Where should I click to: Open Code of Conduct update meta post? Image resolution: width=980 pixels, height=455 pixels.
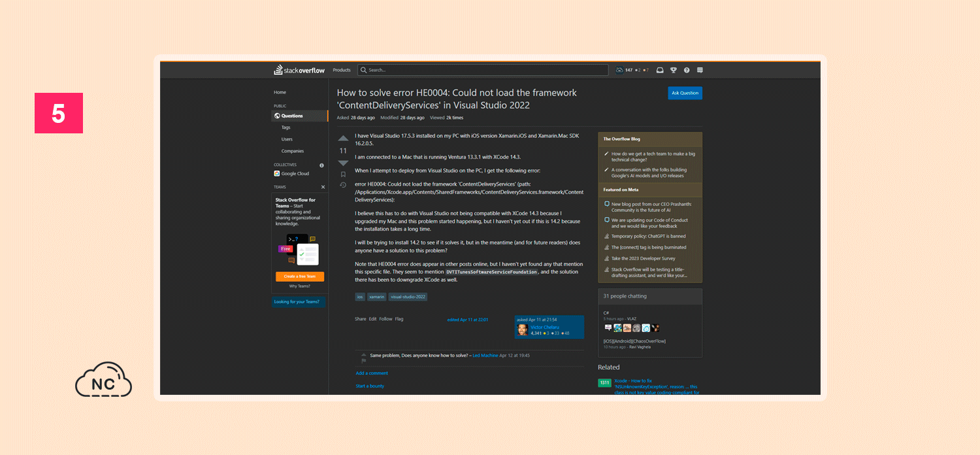[650, 223]
